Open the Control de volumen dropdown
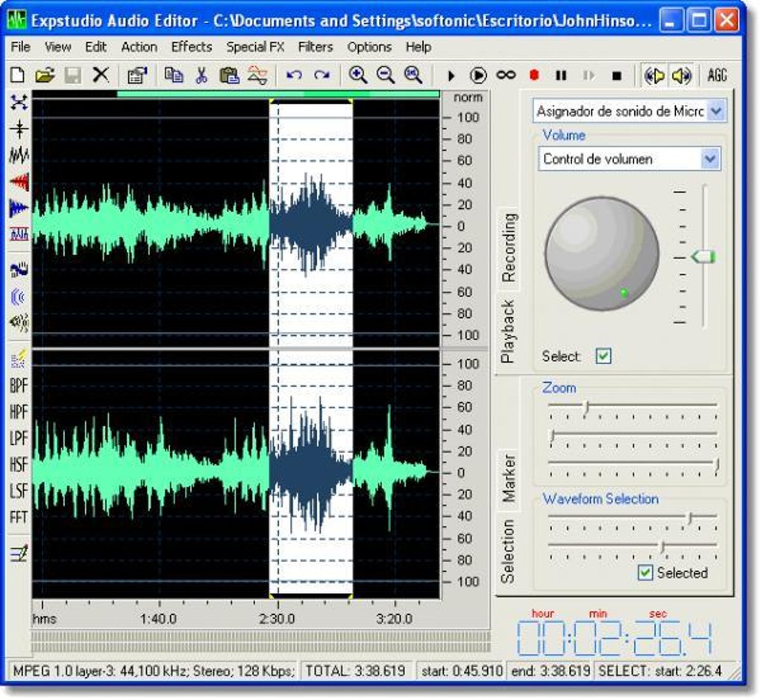Viewport: 761px width, 700px height. point(710,159)
